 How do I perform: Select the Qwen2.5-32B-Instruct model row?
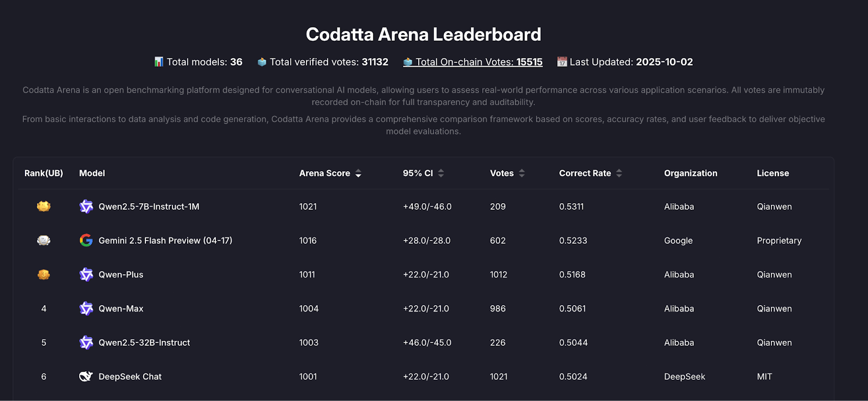[x=144, y=343]
